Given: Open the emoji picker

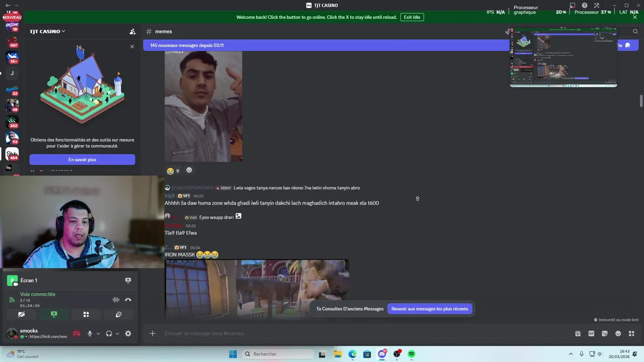Looking at the screenshot, I should point(618,333).
